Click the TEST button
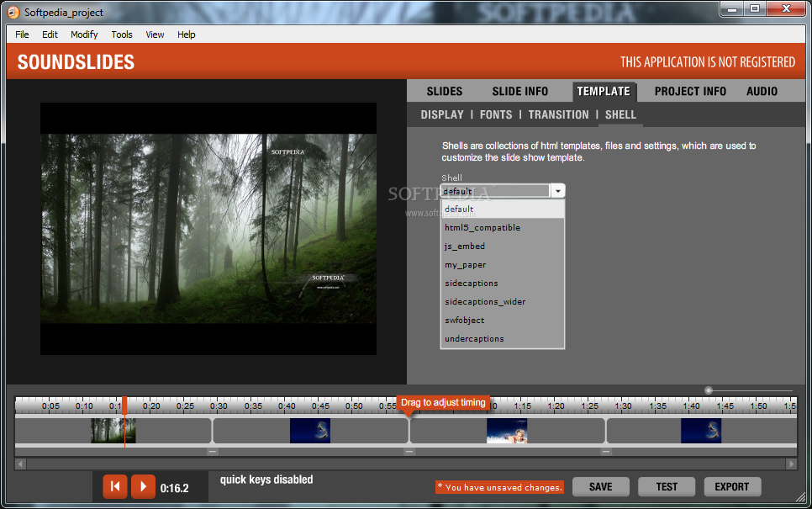Viewport: 812px width, 509px height. (x=667, y=487)
